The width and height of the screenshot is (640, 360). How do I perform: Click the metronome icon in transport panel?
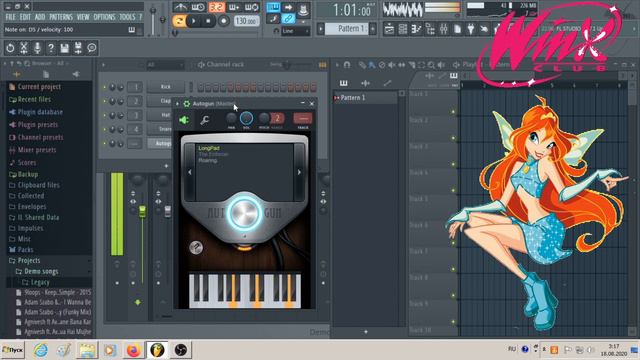click(180, 7)
